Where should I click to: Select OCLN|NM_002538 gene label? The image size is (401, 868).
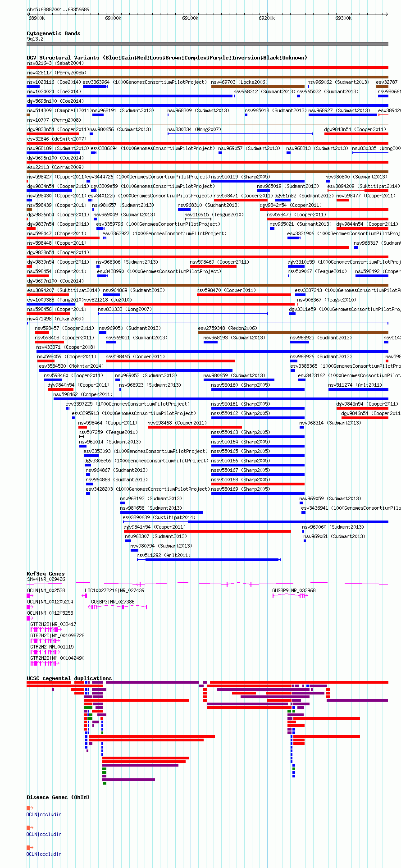pyautogui.click(x=46, y=590)
